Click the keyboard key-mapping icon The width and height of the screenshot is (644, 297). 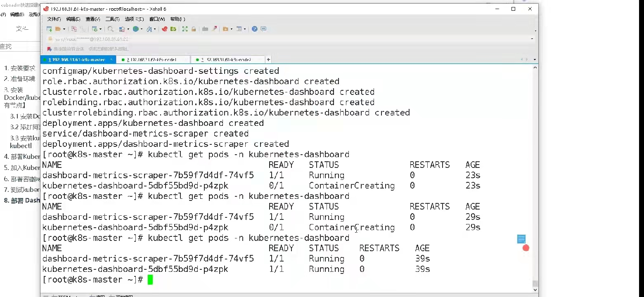click(205, 29)
